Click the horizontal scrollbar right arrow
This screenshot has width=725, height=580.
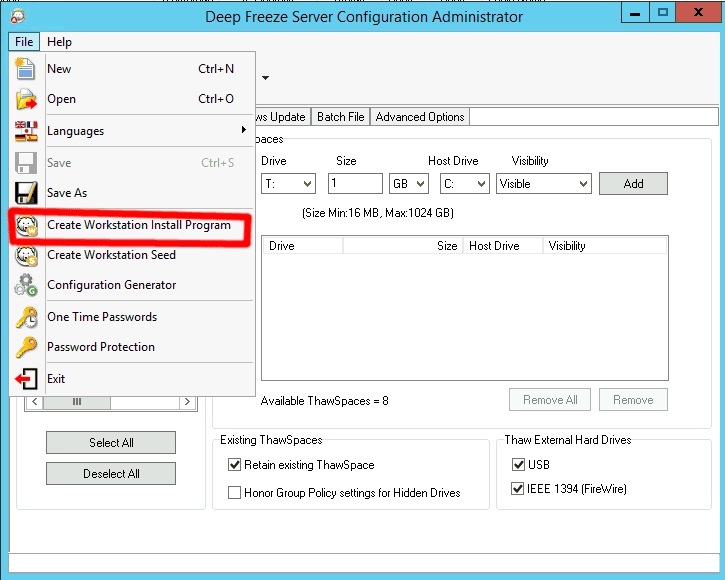pyautogui.click(x=187, y=401)
